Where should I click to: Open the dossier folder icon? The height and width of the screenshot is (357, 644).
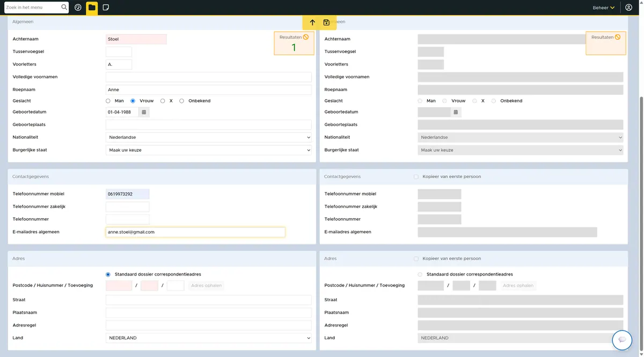(92, 8)
